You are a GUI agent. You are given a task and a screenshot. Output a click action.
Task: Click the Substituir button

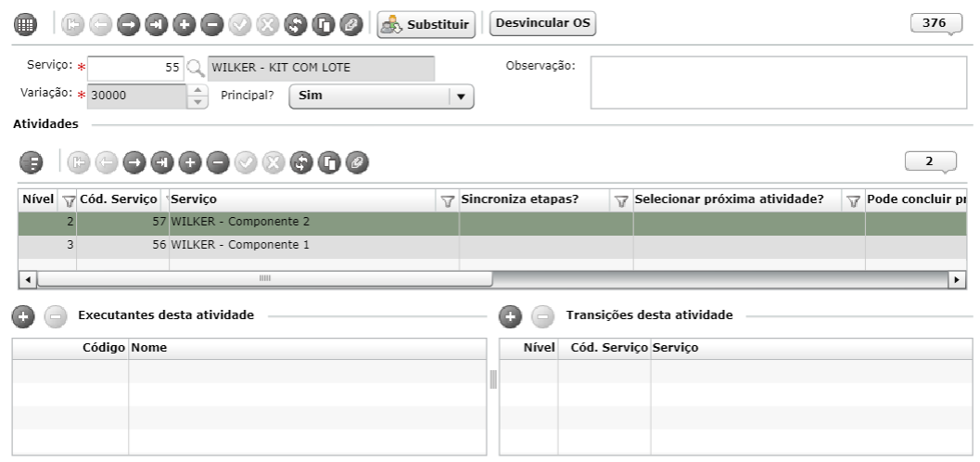coord(426,25)
